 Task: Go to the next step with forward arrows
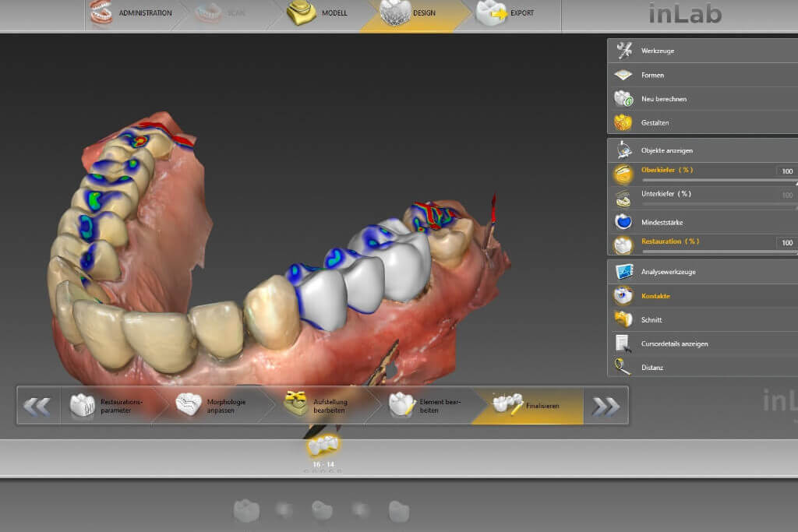(x=606, y=406)
